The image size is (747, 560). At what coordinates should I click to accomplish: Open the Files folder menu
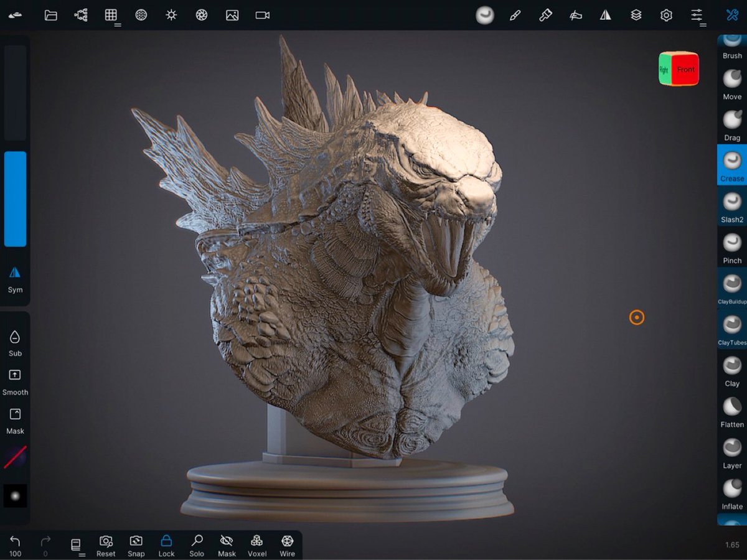(50, 15)
